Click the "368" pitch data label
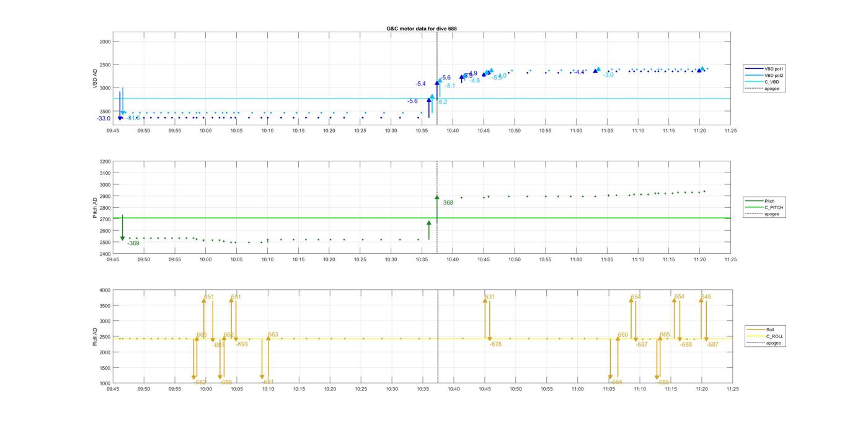 [x=448, y=202]
